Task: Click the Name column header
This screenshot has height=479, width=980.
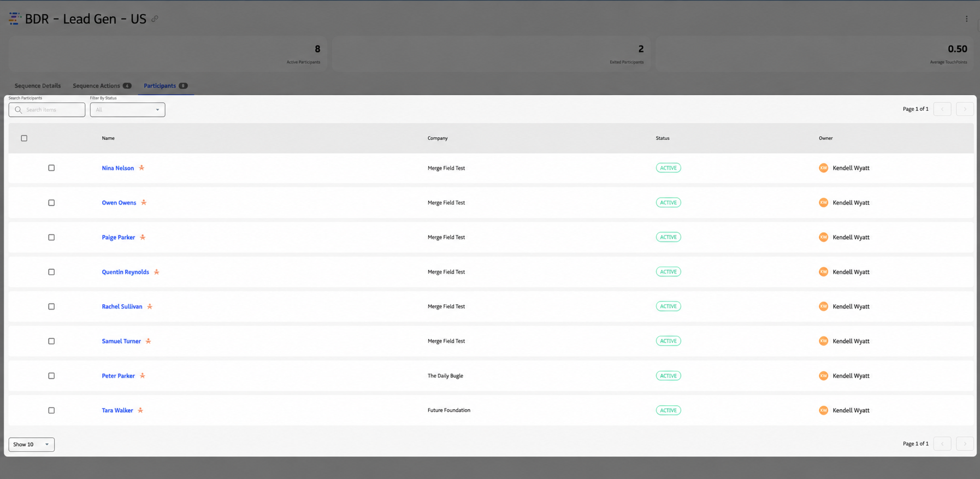Action: coord(108,138)
